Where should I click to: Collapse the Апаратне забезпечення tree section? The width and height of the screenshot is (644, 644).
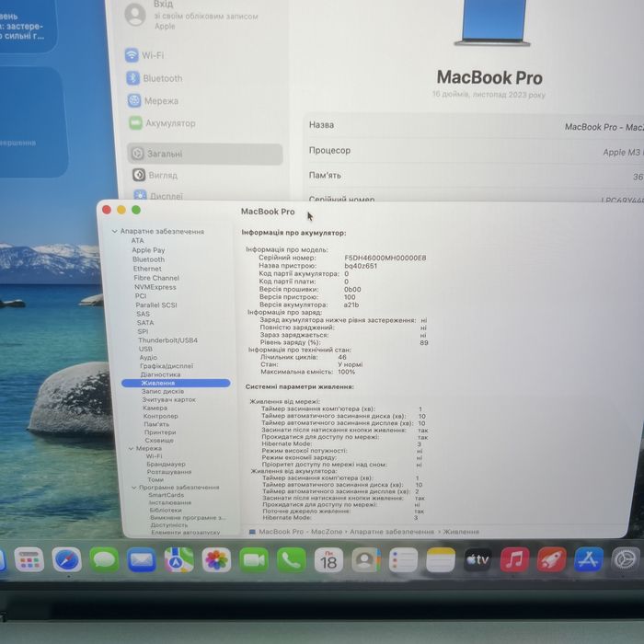click(x=115, y=232)
